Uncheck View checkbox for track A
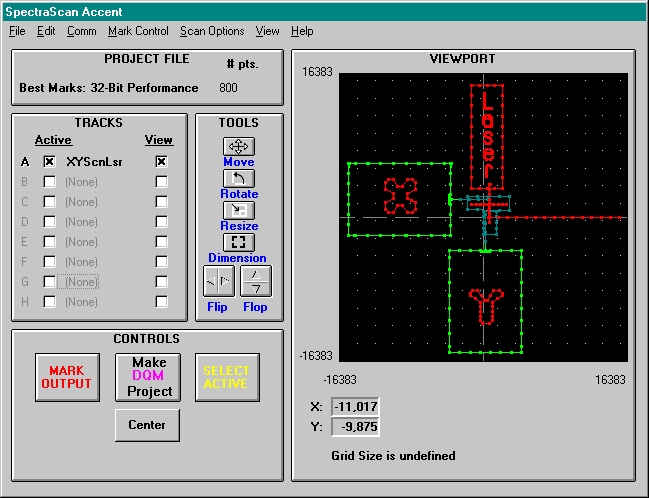 (x=161, y=161)
